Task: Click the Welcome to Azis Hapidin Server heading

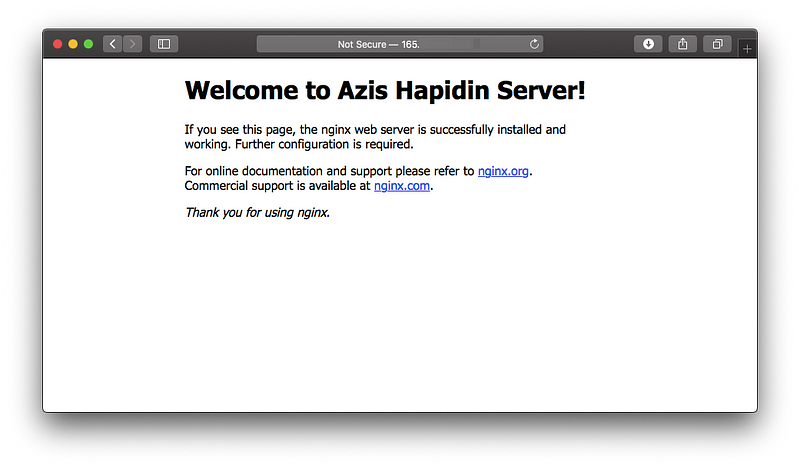Action: click(x=385, y=90)
